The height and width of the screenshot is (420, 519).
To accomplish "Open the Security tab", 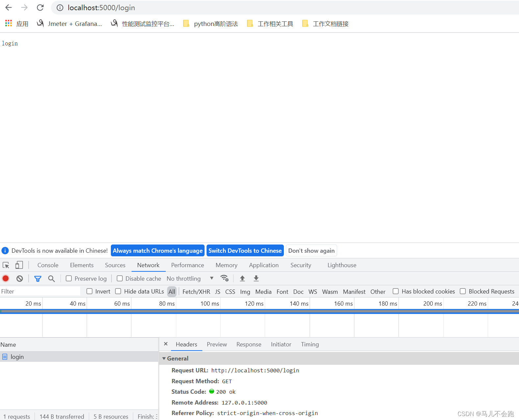I will (301, 265).
